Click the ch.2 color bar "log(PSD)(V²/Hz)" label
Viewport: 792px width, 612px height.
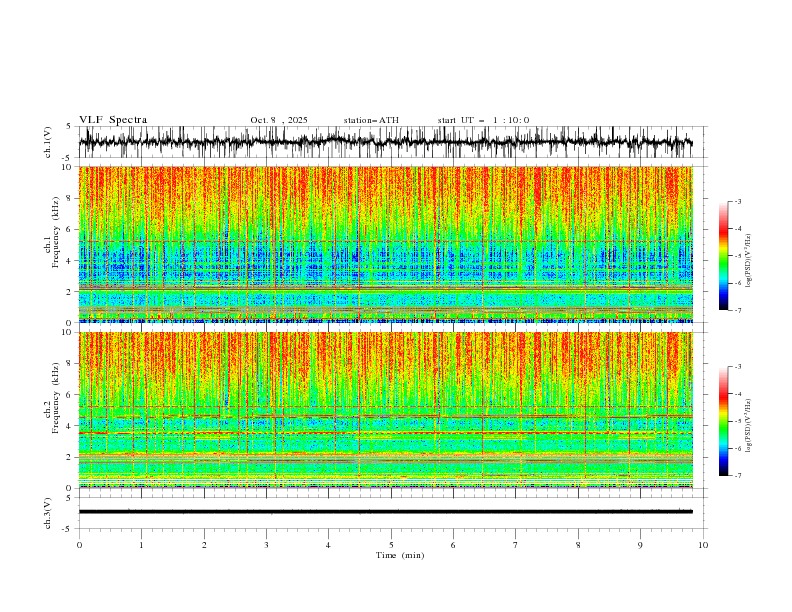coord(749,425)
